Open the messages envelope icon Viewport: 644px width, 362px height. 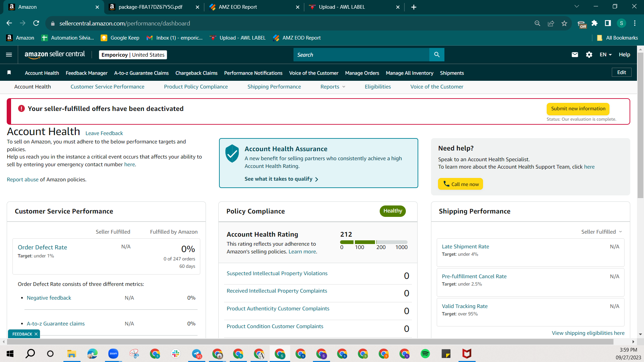575,55
